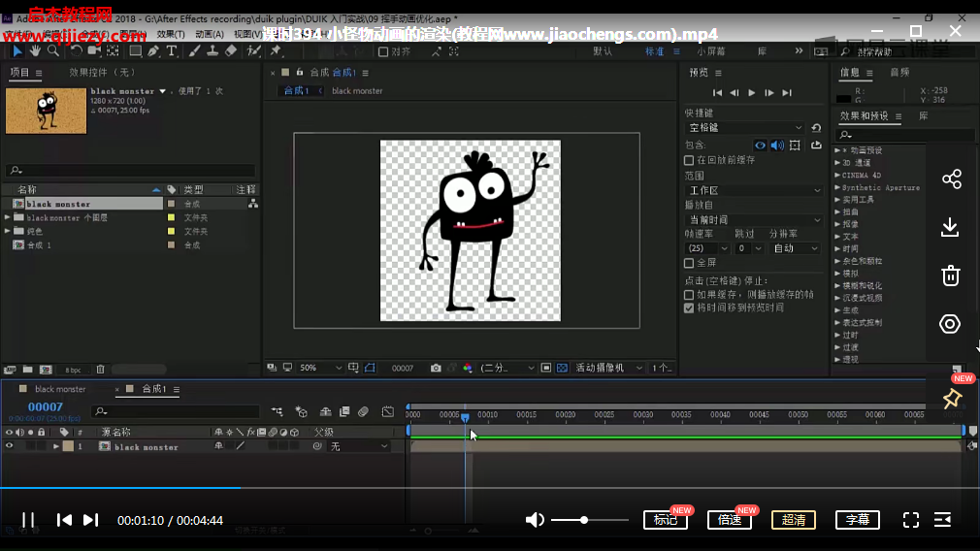Select the Brush tool
The width and height of the screenshot is (980, 551).
[194, 51]
